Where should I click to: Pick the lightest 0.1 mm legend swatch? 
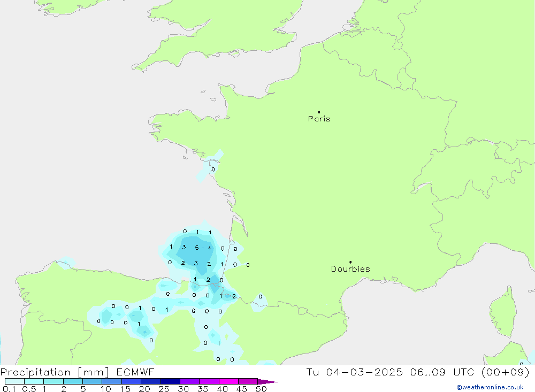(x=14, y=382)
